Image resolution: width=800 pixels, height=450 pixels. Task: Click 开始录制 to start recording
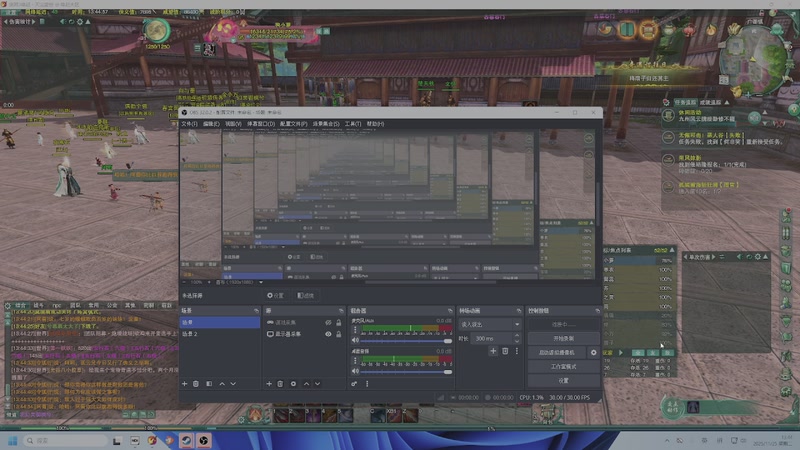coord(564,338)
